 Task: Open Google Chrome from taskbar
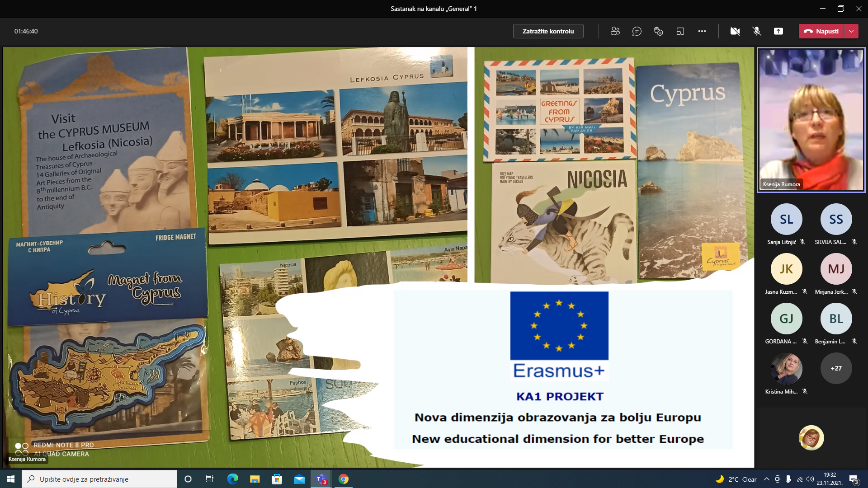click(x=344, y=479)
